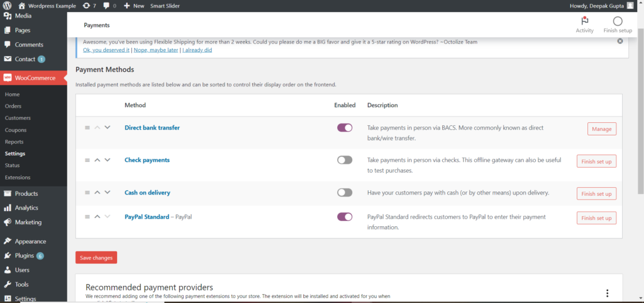Image resolution: width=644 pixels, height=303 pixels.
Task: Click the comments bubble icon in admin bar
Action: point(106,6)
